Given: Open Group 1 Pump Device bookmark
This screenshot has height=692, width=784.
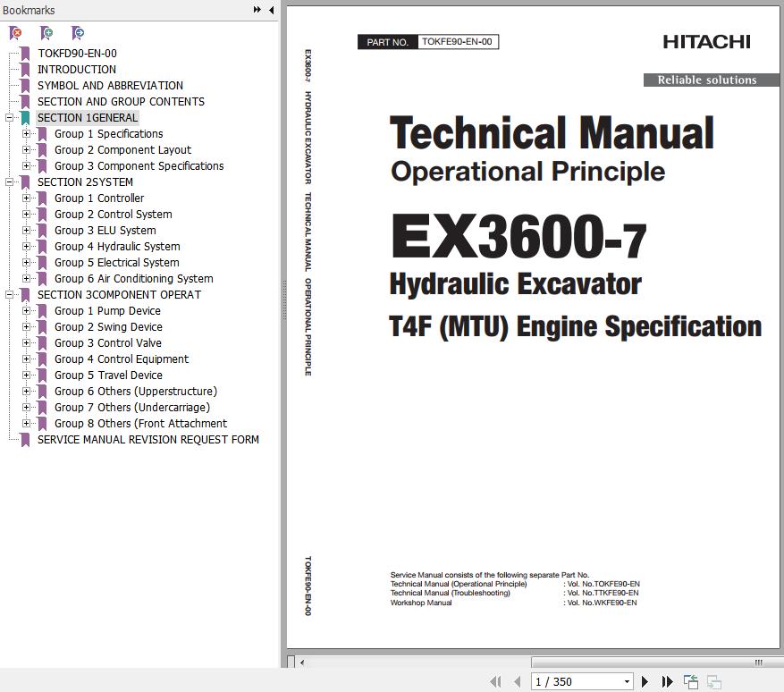Looking at the screenshot, I should coord(107,311).
